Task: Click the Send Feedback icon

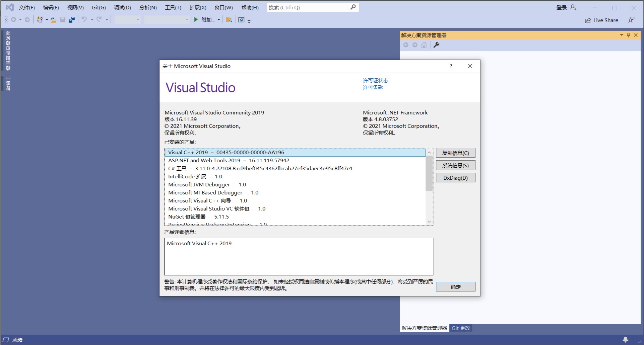Action: (631, 20)
